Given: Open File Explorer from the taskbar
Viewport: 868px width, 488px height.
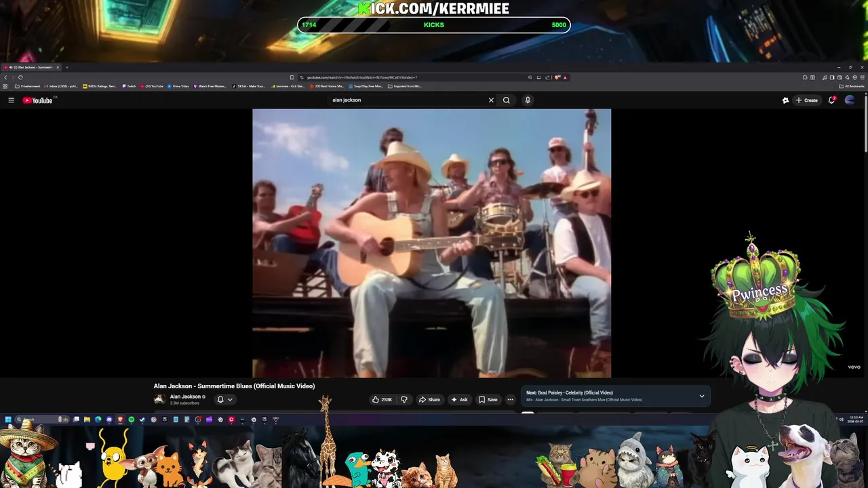Looking at the screenshot, I should (87, 420).
